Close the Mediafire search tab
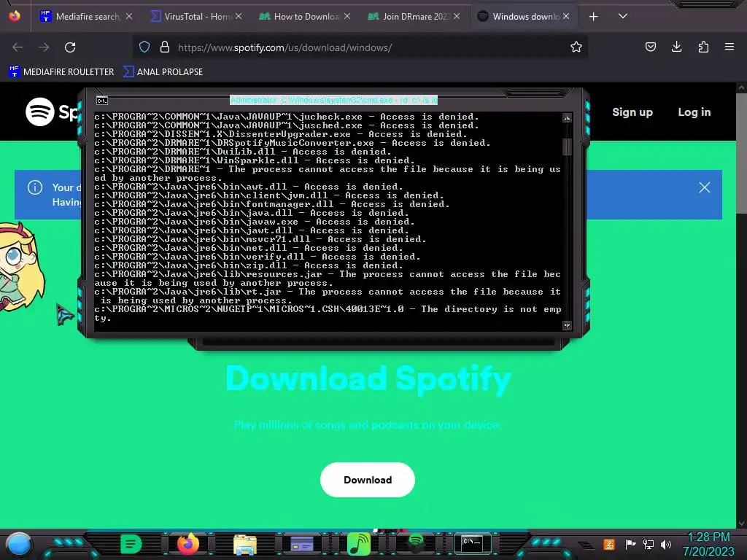Screen dimensions: 747x560 (129, 16)
